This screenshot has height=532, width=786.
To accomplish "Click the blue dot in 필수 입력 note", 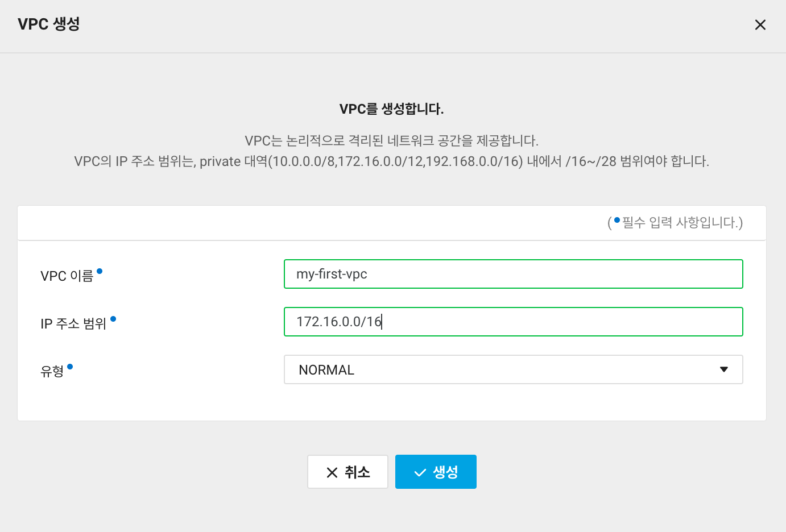I will click(x=617, y=219).
